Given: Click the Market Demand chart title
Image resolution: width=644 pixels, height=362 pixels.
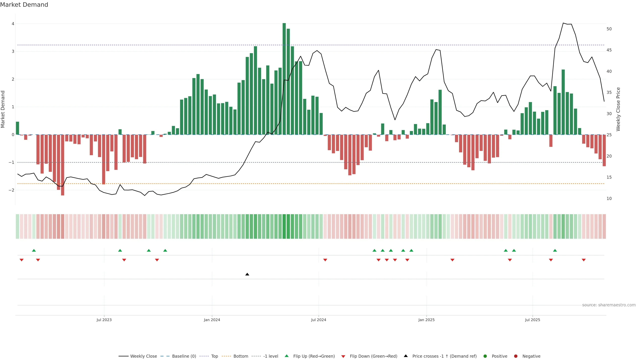Looking at the screenshot, I should point(24,5).
